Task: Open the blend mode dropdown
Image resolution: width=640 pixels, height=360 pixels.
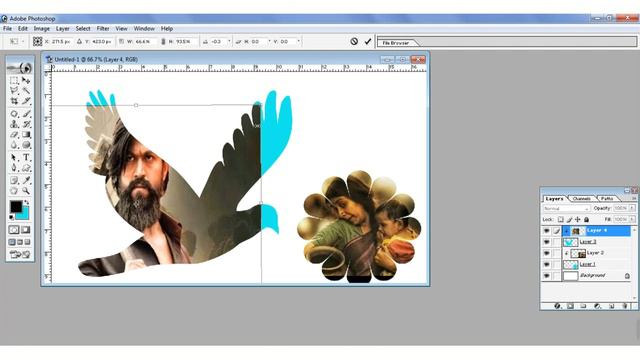Action: [566, 208]
